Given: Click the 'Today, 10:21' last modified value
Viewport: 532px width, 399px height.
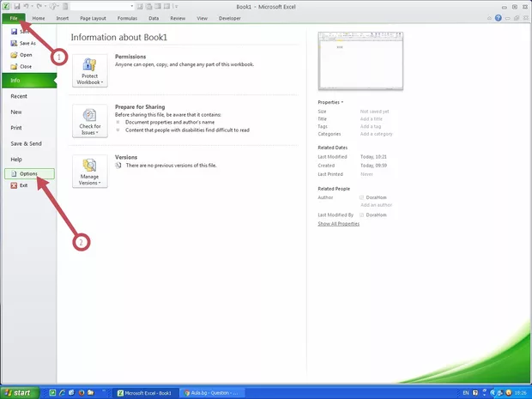Looking at the screenshot, I should (373, 157).
